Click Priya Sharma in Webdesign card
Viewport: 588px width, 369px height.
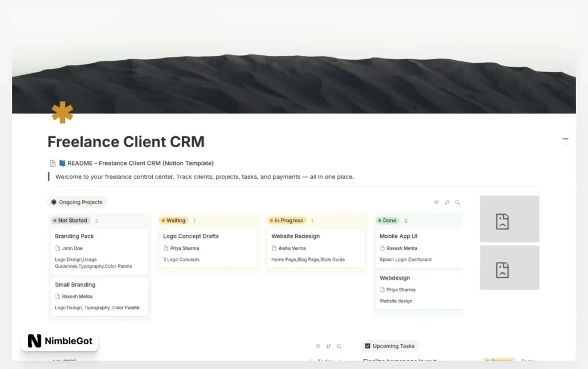coord(401,290)
